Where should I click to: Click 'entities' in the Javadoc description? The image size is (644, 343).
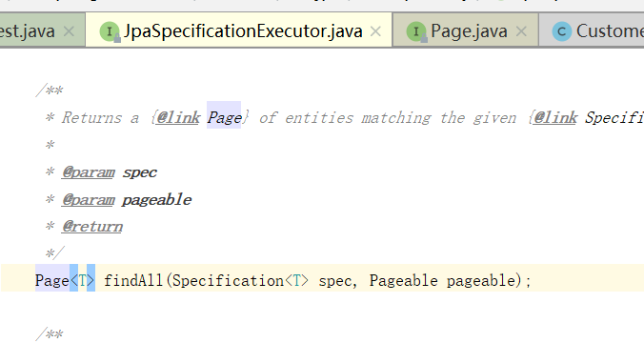pyautogui.click(x=319, y=118)
